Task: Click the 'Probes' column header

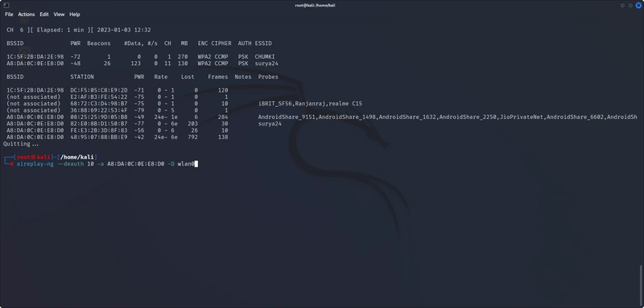Action: tap(268, 76)
